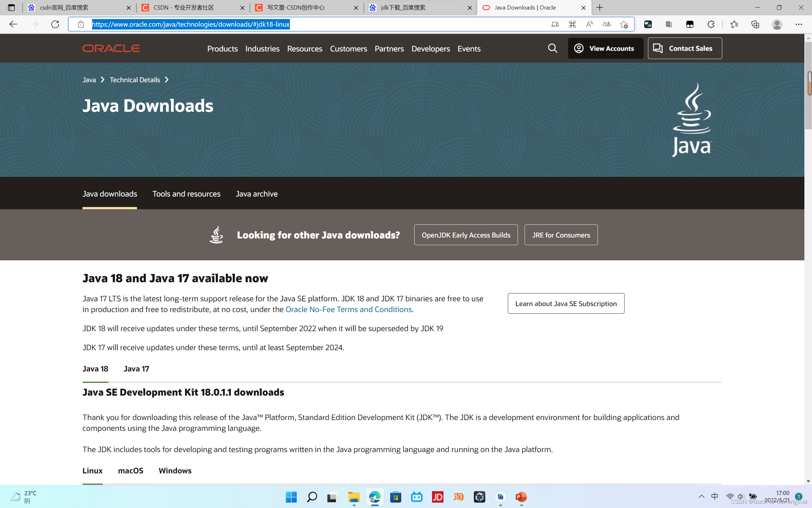Open PowerPoint from taskbar
The width and height of the screenshot is (812, 508).
(521, 497)
